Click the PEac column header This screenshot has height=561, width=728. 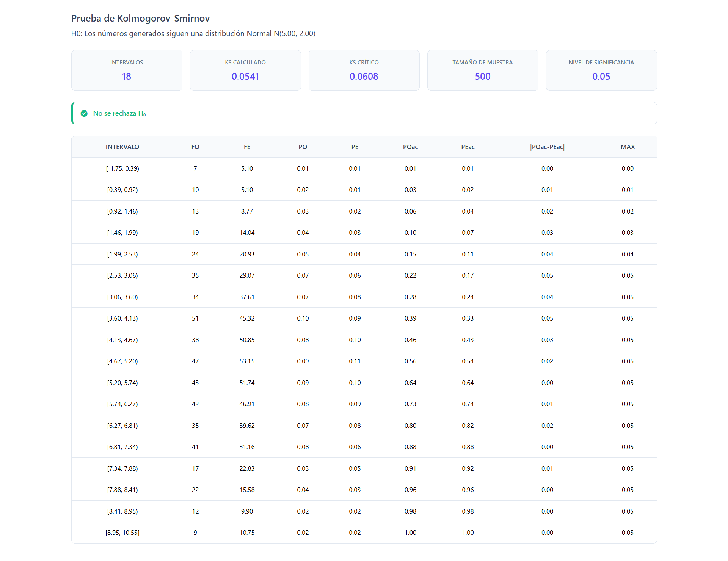tap(468, 147)
